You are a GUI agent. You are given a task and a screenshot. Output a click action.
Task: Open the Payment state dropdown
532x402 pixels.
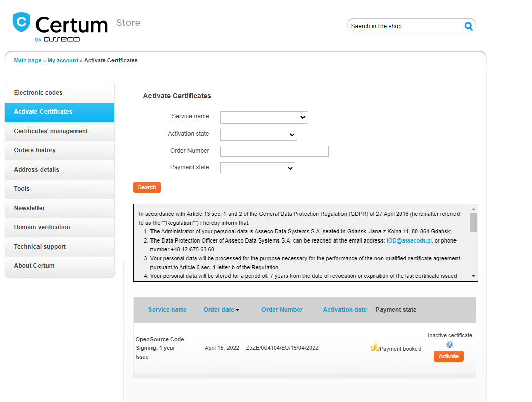pyautogui.click(x=257, y=168)
